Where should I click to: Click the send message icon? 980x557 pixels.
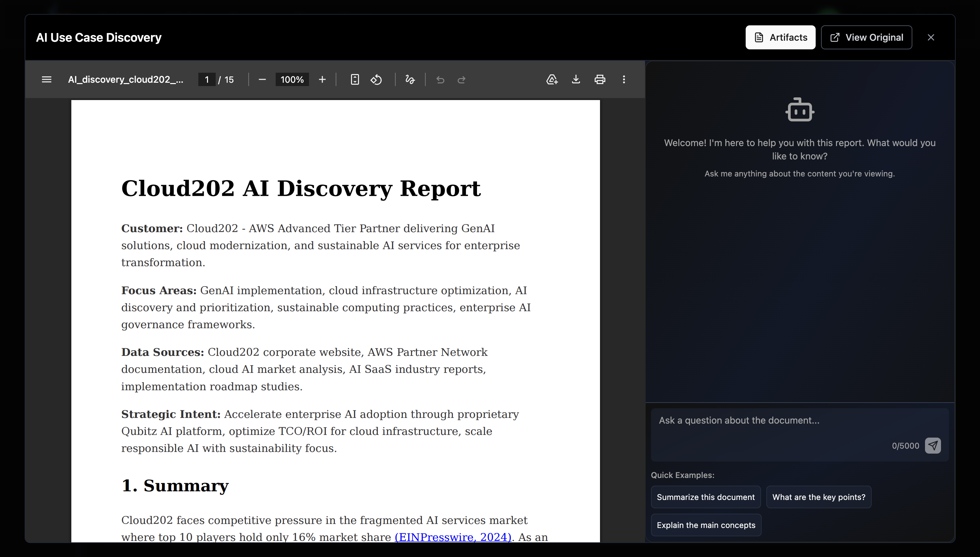pos(933,446)
